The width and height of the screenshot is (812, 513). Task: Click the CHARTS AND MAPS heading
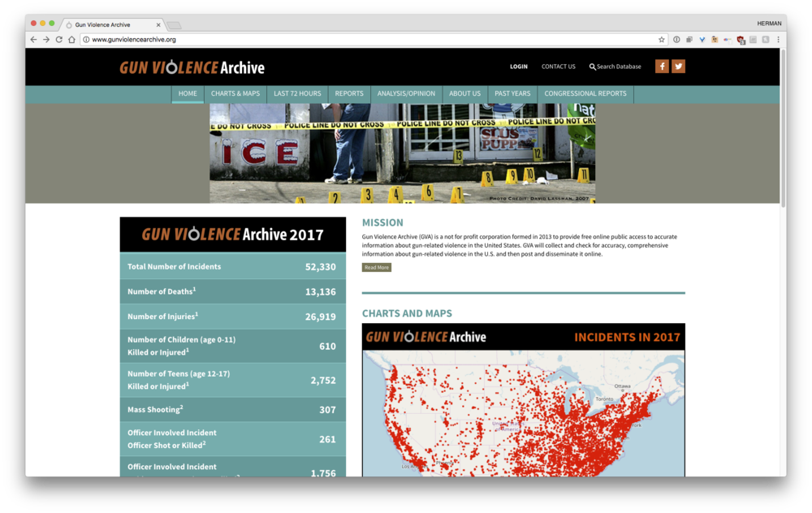(x=407, y=313)
